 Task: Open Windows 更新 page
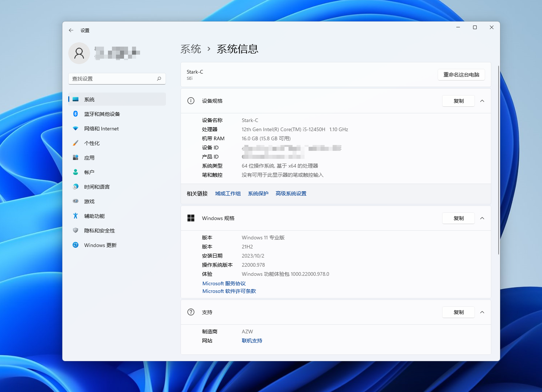[x=117, y=245]
